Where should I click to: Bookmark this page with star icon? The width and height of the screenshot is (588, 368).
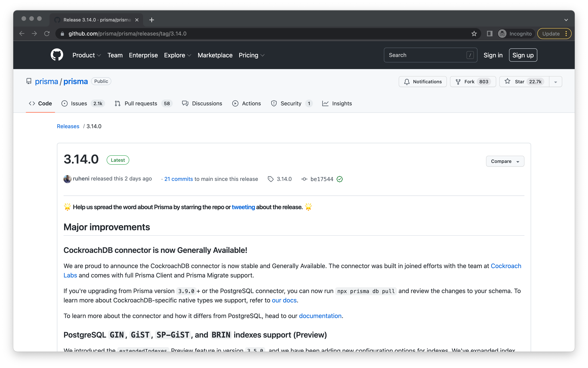(x=474, y=34)
